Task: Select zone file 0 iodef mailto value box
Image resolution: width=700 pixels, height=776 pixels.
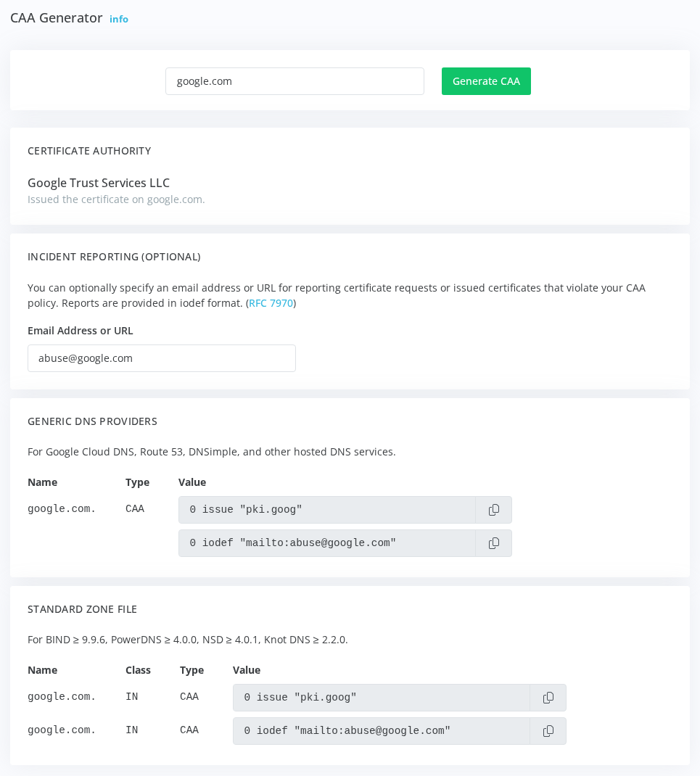Action: pyautogui.click(x=381, y=732)
